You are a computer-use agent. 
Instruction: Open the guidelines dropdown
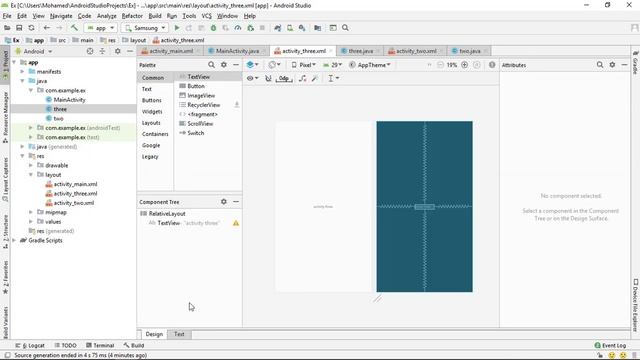click(x=333, y=78)
